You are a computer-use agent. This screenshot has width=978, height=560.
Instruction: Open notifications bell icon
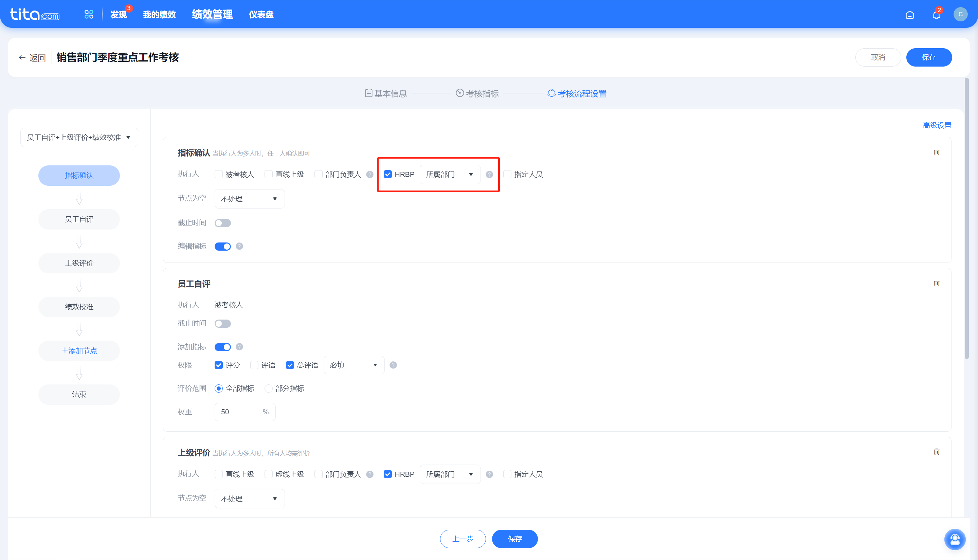click(936, 15)
